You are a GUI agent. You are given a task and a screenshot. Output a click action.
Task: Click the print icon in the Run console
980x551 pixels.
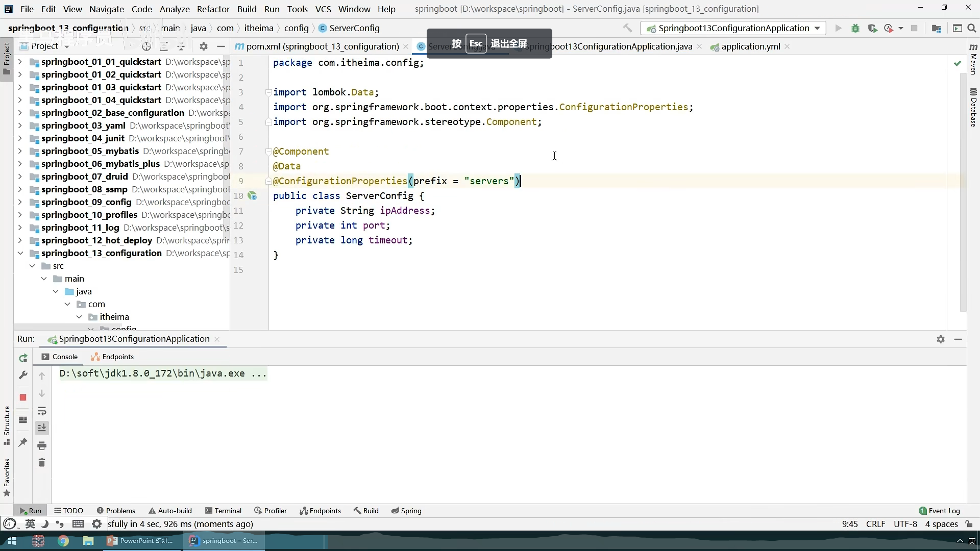click(x=42, y=446)
